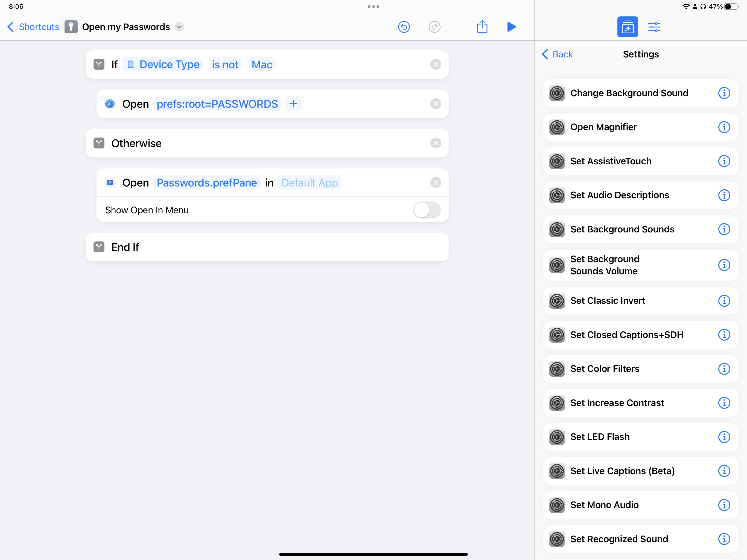This screenshot has width=747, height=560.
Task: Change the Mac comparison value
Action: pyautogui.click(x=262, y=64)
